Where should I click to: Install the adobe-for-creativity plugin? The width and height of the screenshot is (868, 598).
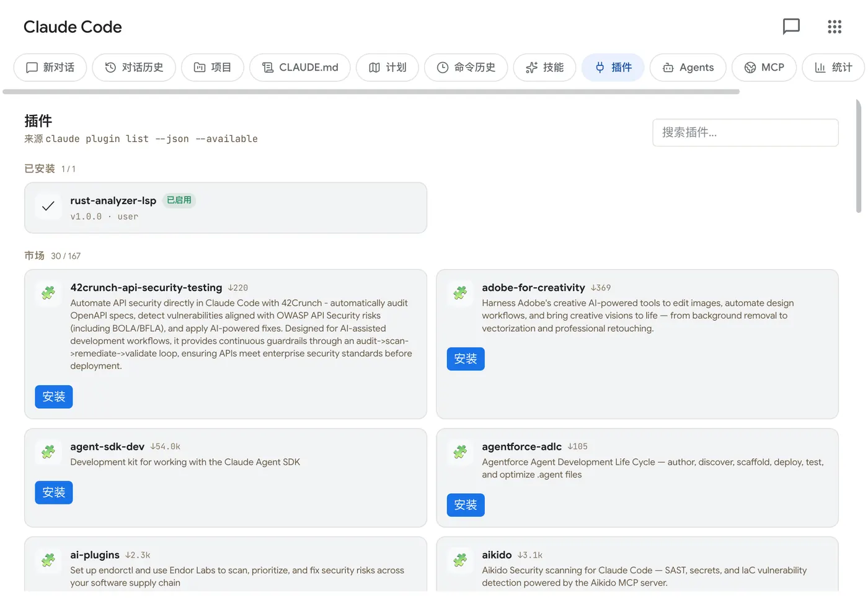point(466,359)
